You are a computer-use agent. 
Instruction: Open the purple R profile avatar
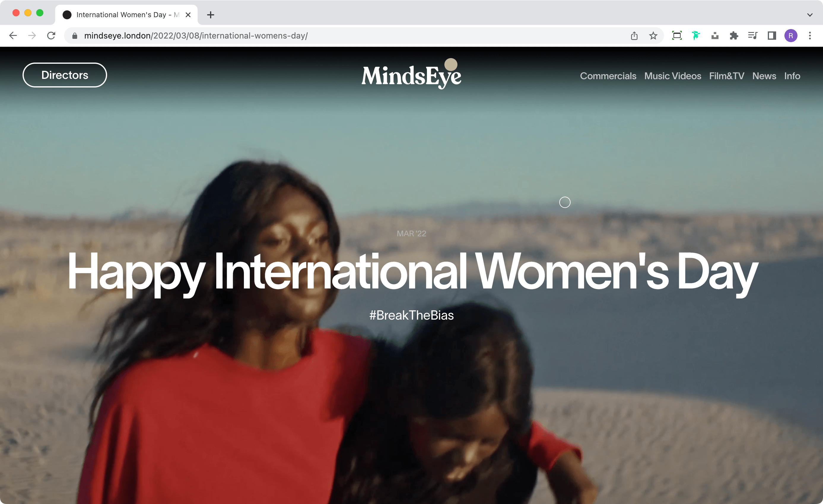pyautogui.click(x=791, y=36)
